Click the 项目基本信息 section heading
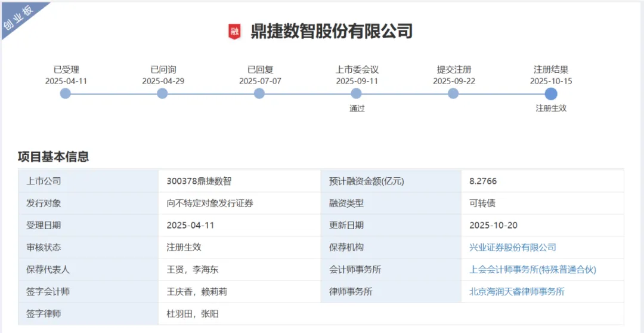 click(54, 156)
